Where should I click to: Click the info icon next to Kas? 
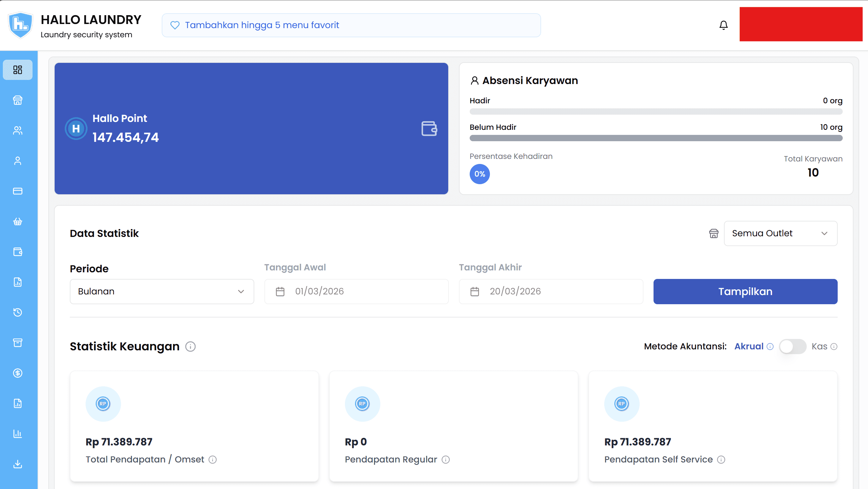[x=834, y=347]
